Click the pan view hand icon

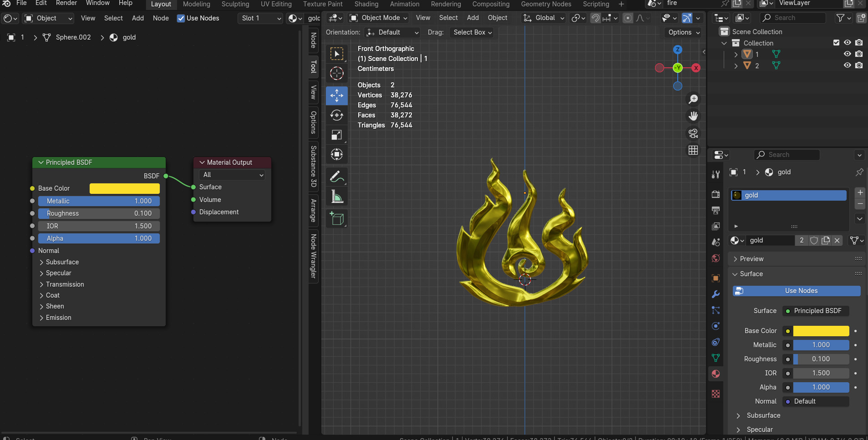[693, 116]
